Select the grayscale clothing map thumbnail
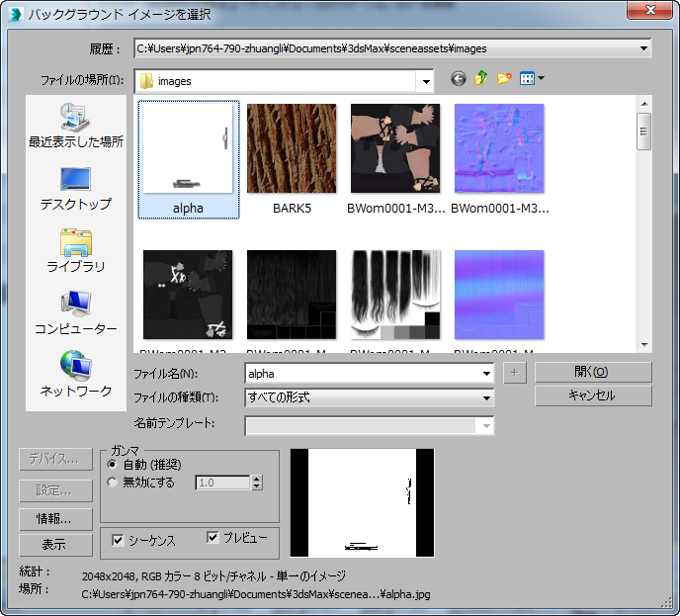The image size is (680, 616). point(188,295)
